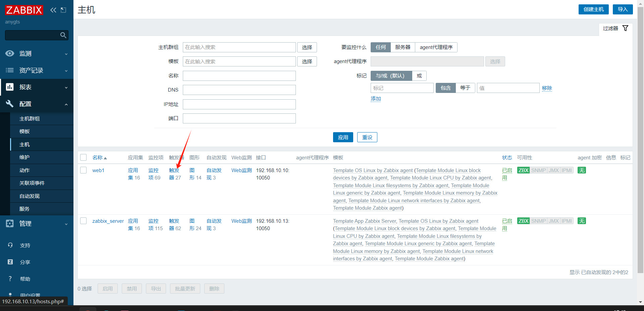Screen dimensions: 644x311
Task: Tick the checkbox for zabbix_server
Action: click(84, 221)
